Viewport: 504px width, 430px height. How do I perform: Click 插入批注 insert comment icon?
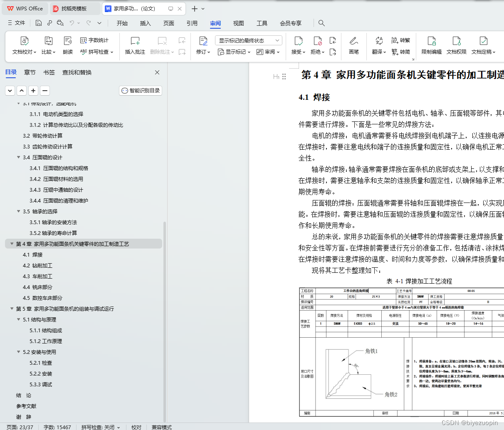135,41
